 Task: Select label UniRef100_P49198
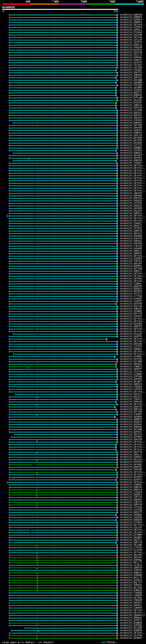coord(131,48)
